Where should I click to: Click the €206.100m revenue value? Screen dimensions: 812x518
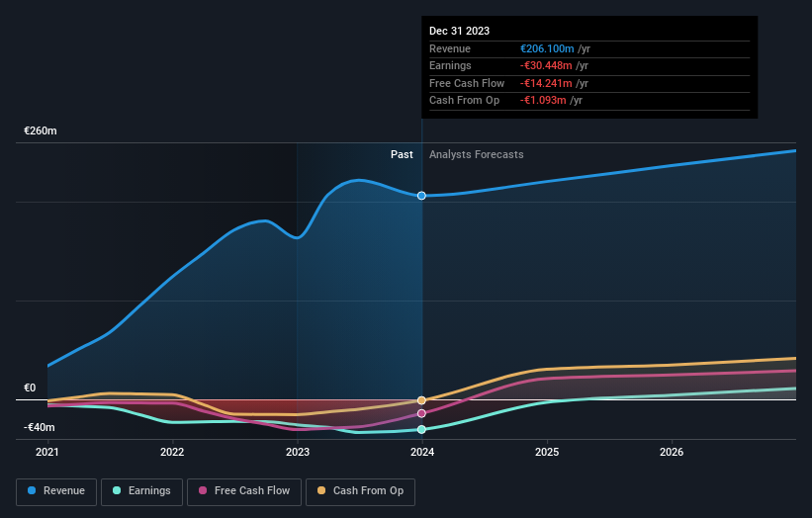coord(547,48)
